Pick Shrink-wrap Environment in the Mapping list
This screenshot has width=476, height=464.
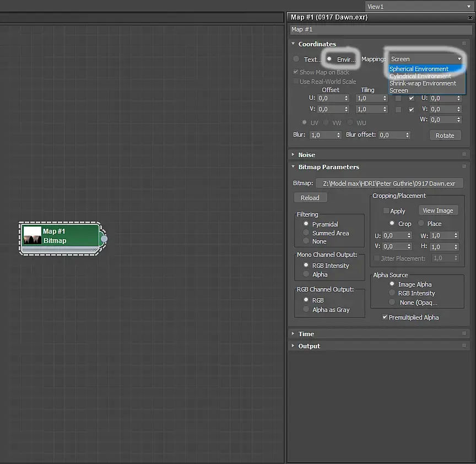(x=423, y=83)
